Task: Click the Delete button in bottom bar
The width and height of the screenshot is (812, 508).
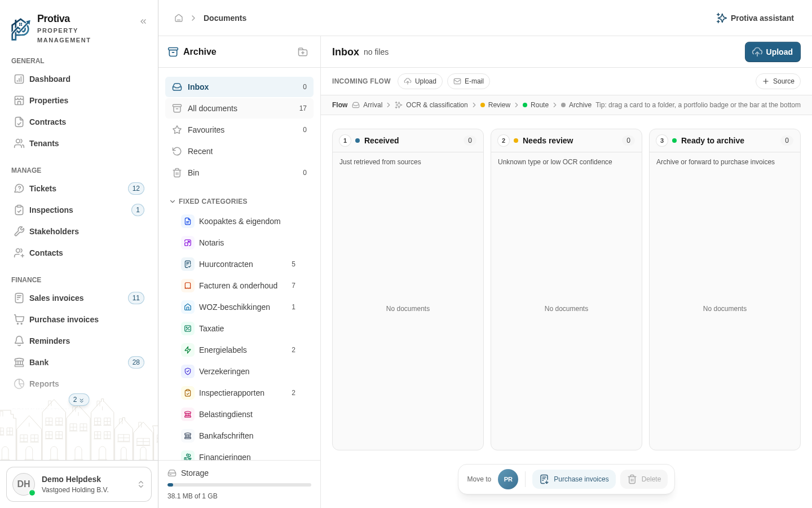Action: pyautogui.click(x=644, y=479)
